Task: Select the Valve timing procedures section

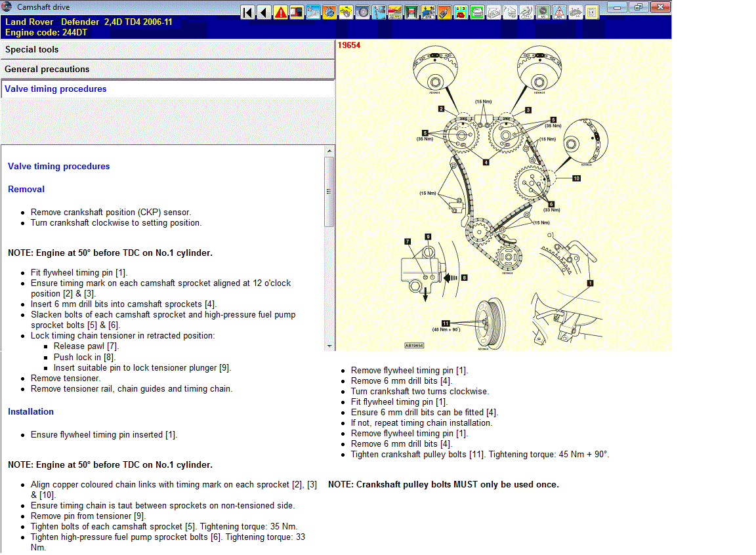Action: 168,89
